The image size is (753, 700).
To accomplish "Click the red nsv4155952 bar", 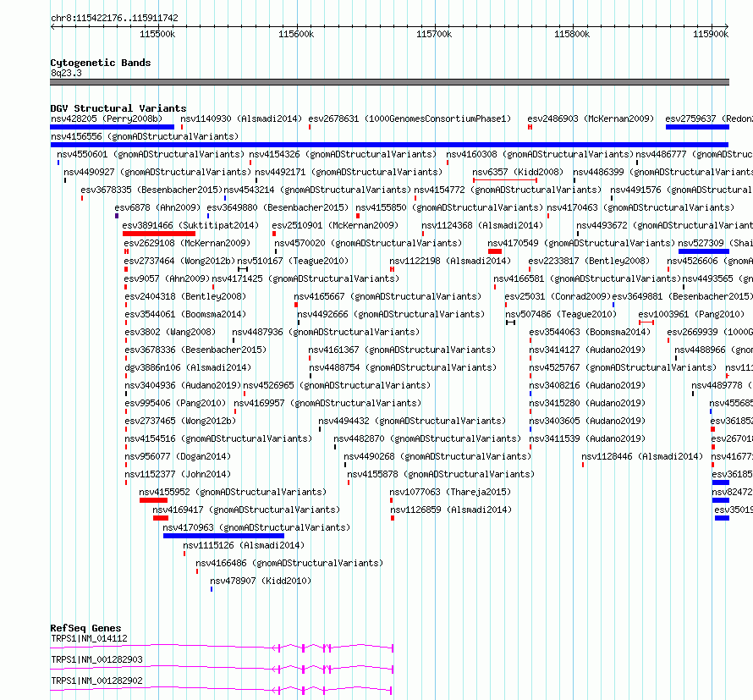I will point(153,500).
